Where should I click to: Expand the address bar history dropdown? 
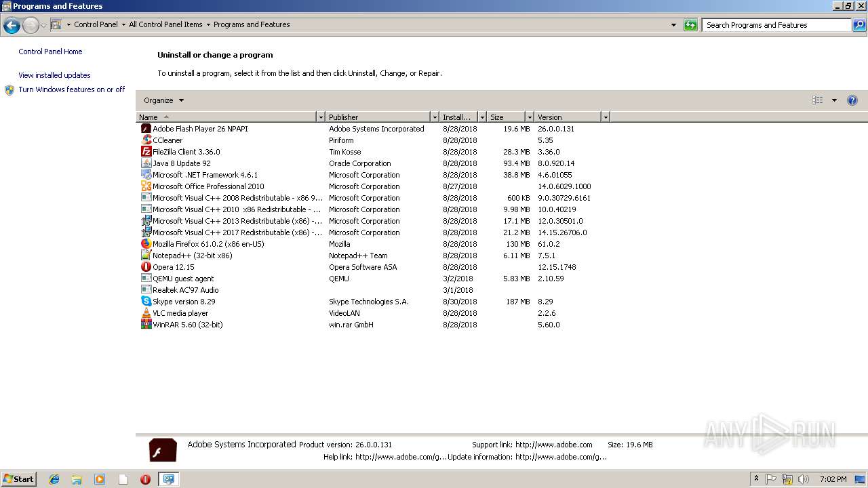click(673, 25)
